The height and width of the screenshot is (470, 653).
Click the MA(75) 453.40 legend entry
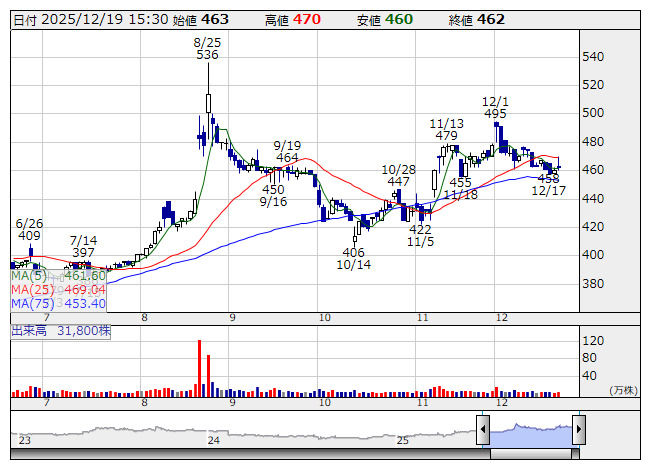58,303
